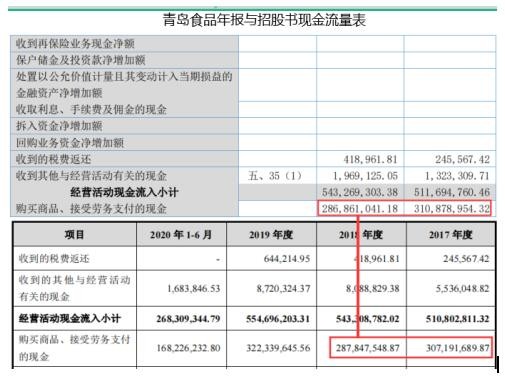Click the title 青岛食品年报与招股书现金流量表
The width and height of the screenshot is (505, 376).
click(264, 20)
